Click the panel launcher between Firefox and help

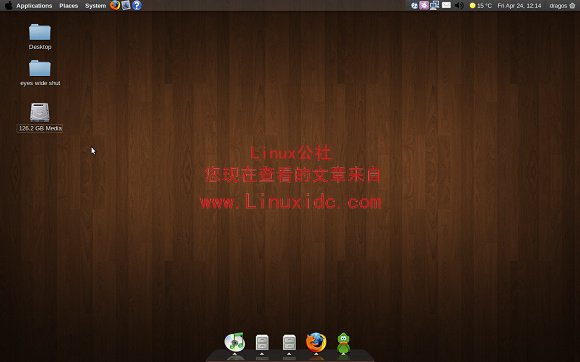point(126,5)
